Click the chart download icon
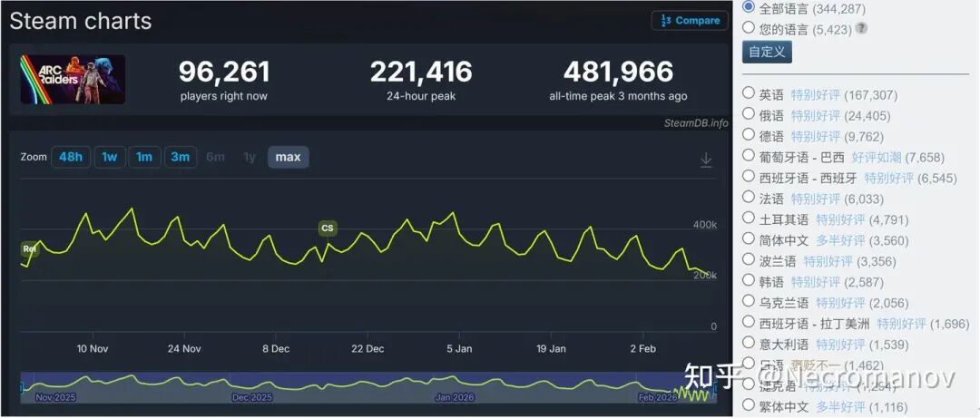 pyautogui.click(x=706, y=160)
